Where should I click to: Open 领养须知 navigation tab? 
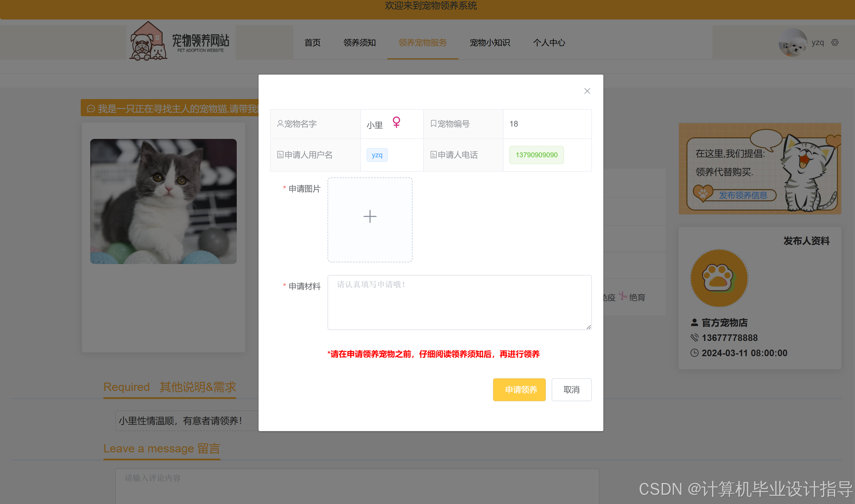(359, 43)
